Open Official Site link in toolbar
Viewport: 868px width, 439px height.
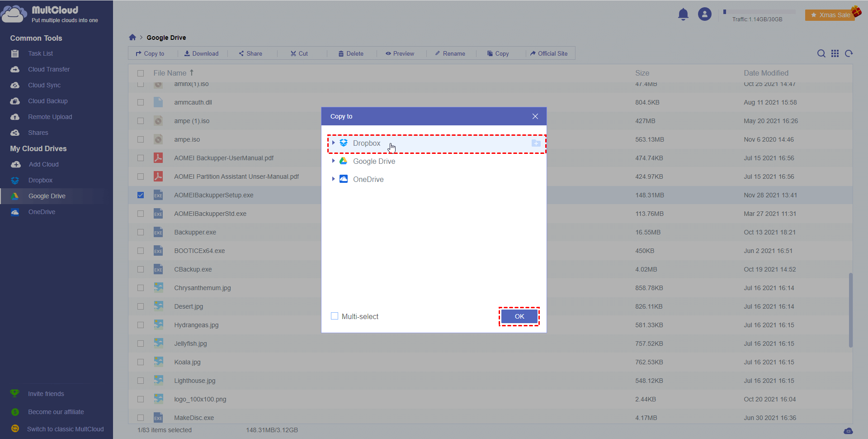point(549,53)
